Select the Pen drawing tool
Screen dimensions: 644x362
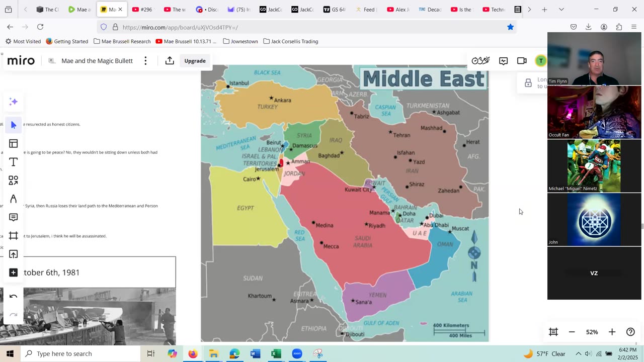click(14, 199)
